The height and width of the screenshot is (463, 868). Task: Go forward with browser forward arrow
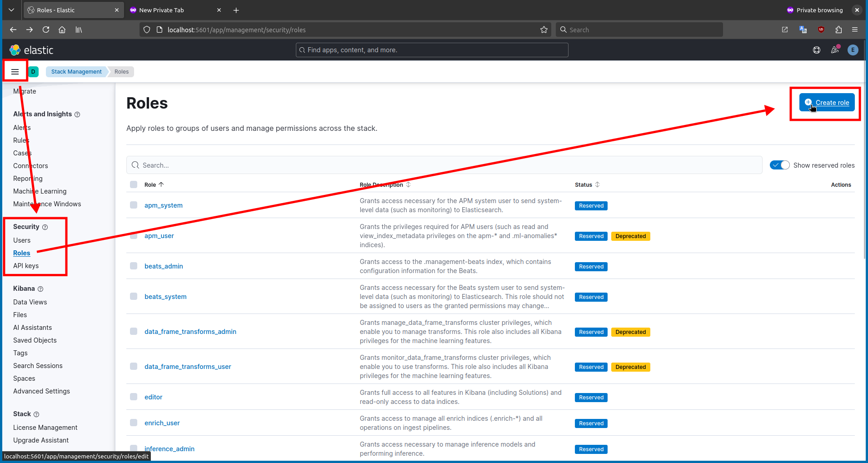pos(30,30)
